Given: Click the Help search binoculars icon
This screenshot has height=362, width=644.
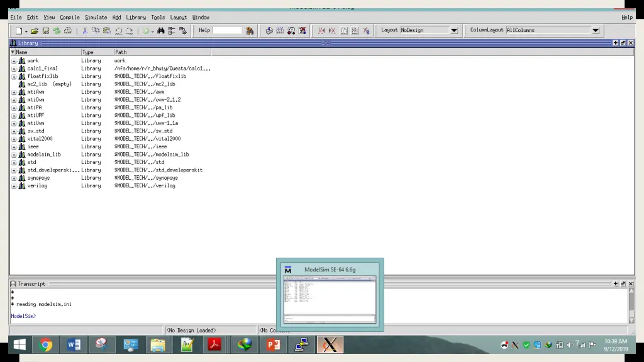Looking at the screenshot, I should [250, 31].
